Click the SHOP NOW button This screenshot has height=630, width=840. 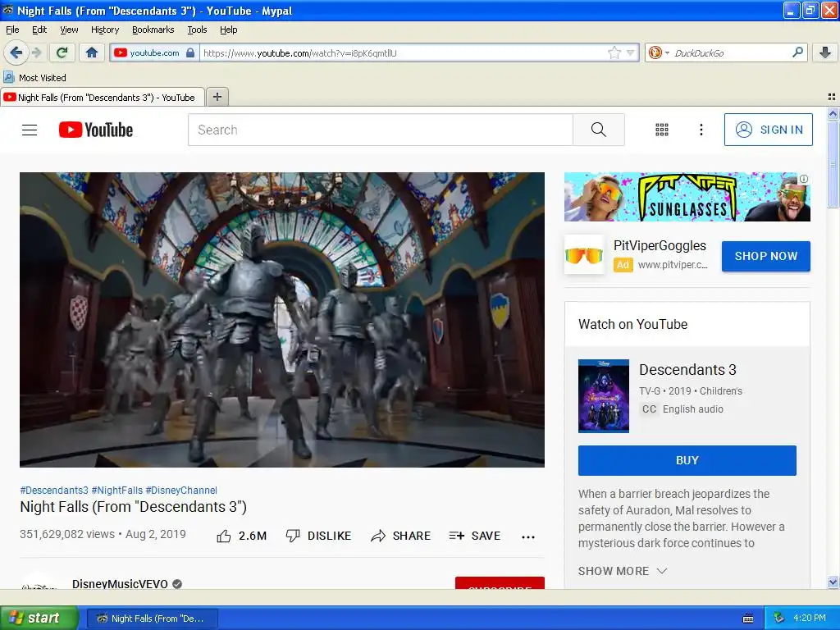pos(766,256)
